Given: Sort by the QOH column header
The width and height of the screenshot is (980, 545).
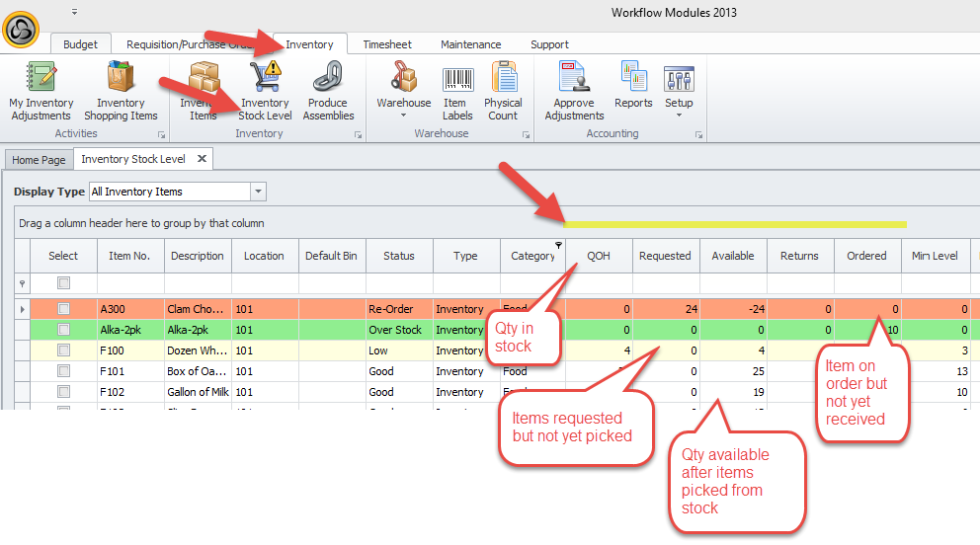Looking at the screenshot, I should (599, 256).
